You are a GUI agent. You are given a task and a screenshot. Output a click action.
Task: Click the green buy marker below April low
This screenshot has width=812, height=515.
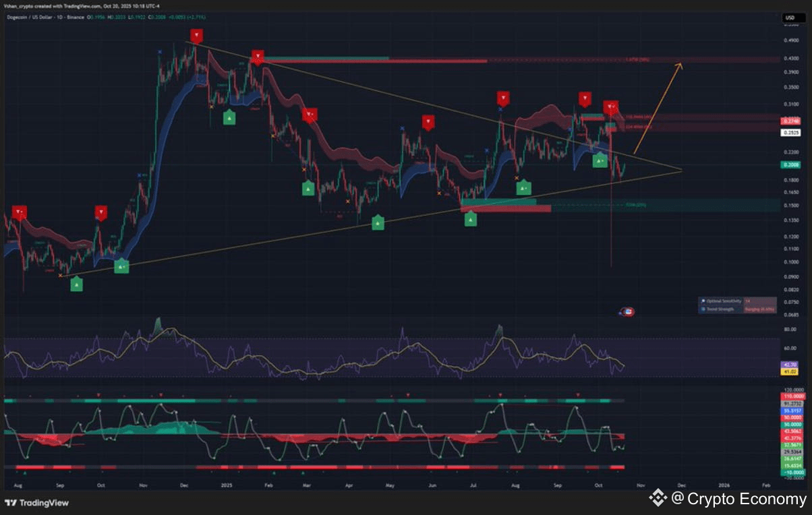[x=378, y=222]
